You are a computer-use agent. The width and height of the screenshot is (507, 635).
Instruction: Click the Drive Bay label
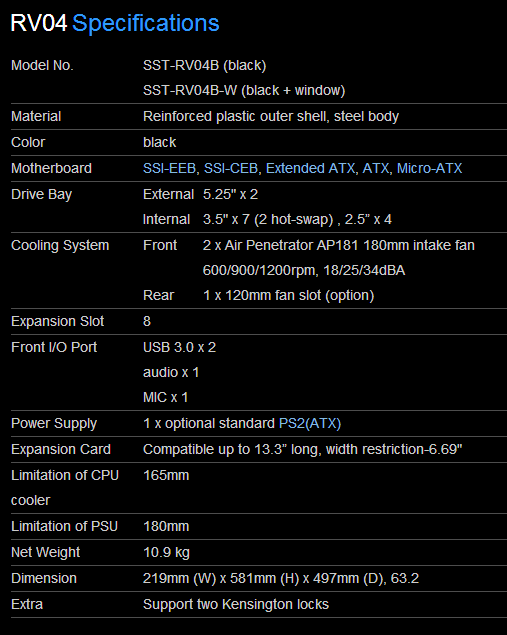(x=41, y=194)
